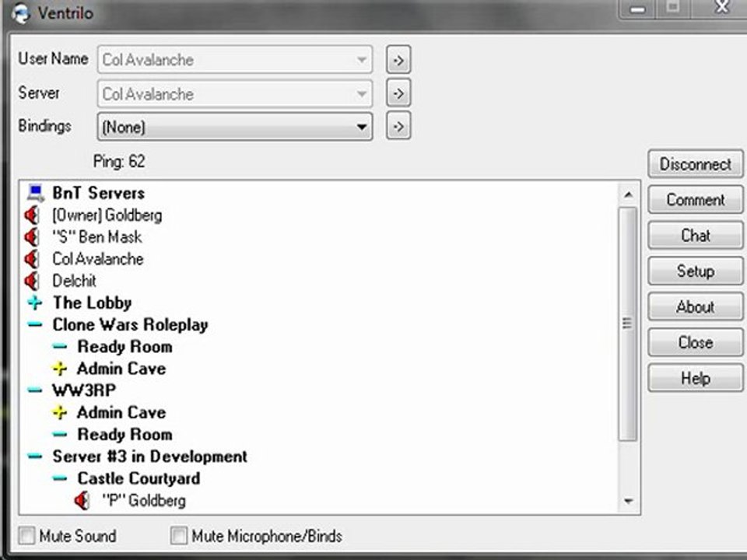The height and width of the screenshot is (560, 747).
Task: Collapse the Clone Wars Roleplay channel
Action: (x=35, y=325)
